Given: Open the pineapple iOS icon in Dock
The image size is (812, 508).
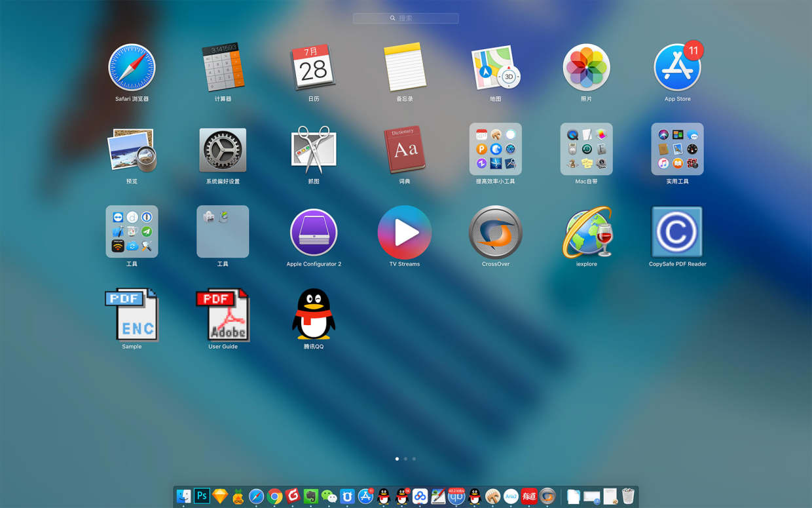Looking at the screenshot, I should pyautogui.click(x=238, y=496).
